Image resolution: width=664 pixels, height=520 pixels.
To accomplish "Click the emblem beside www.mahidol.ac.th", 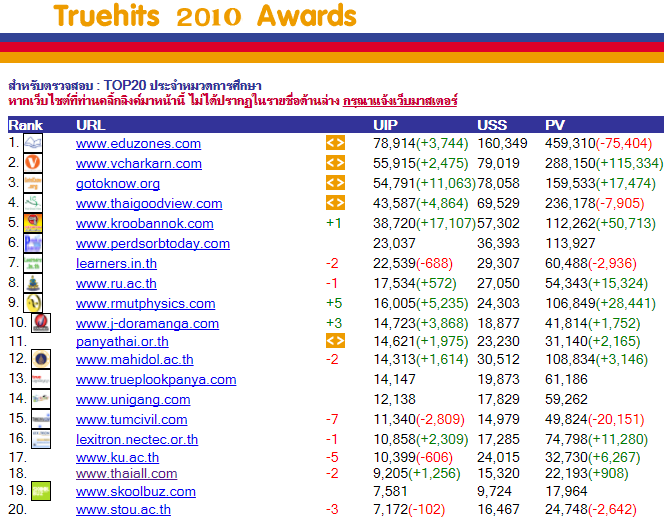I will tap(41, 359).
